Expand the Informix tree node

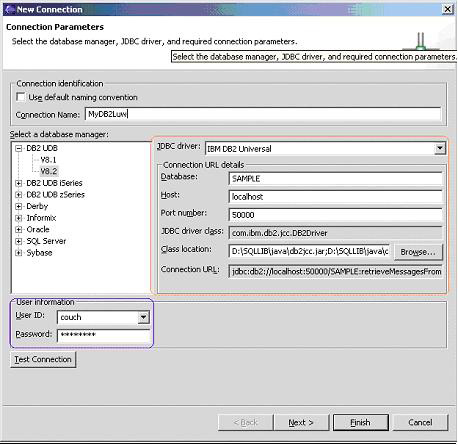pyautogui.click(x=19, y=218)
